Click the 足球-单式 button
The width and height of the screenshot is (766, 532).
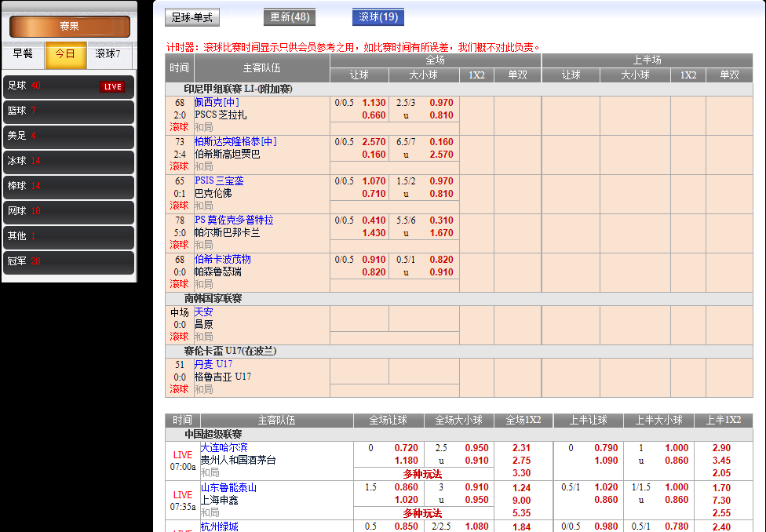(x=192, y=17)
